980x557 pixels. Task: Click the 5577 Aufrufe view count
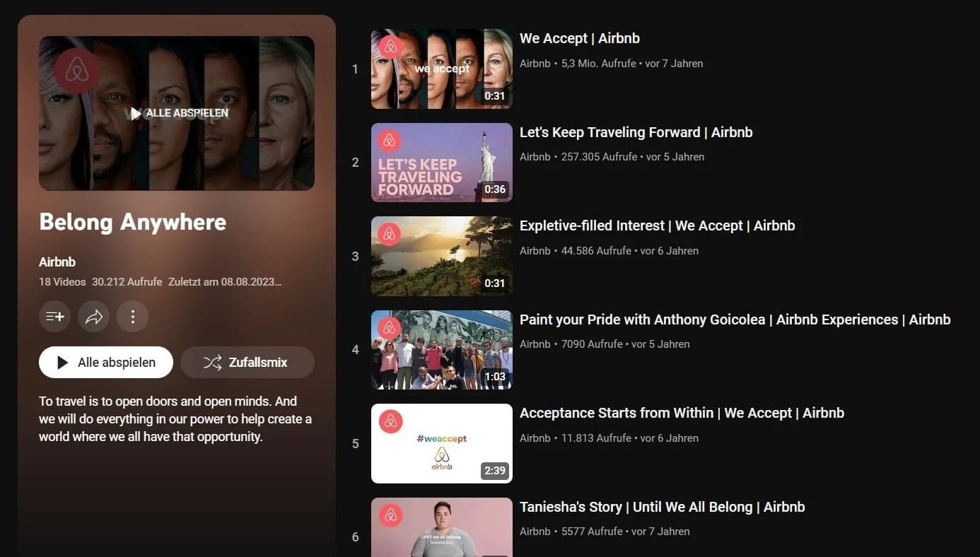coord(592,532)
